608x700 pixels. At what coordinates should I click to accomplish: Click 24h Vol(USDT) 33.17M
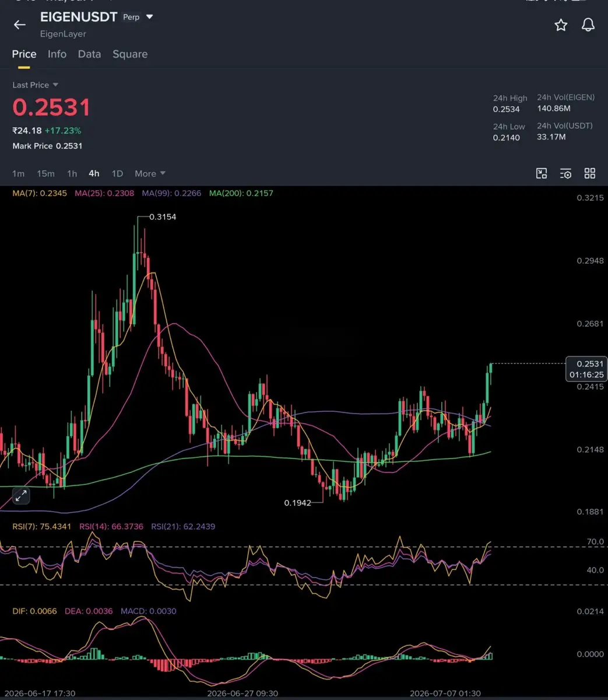click(551, 137)
